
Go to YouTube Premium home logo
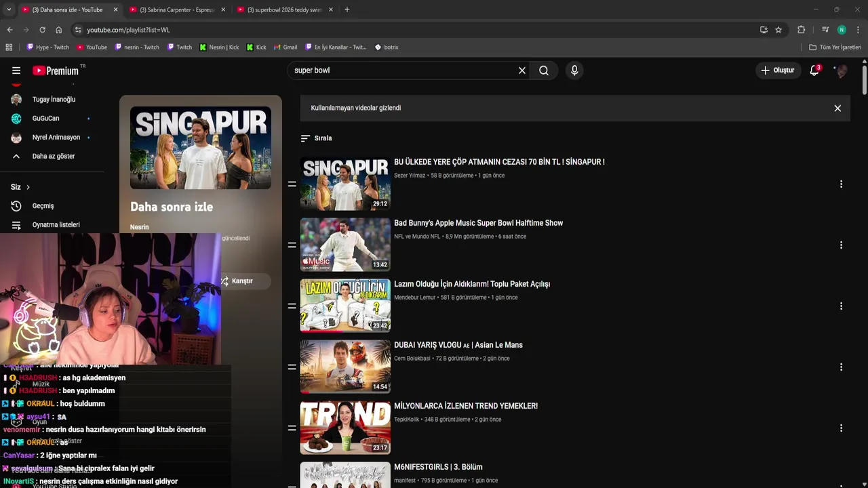coord(56,70)
